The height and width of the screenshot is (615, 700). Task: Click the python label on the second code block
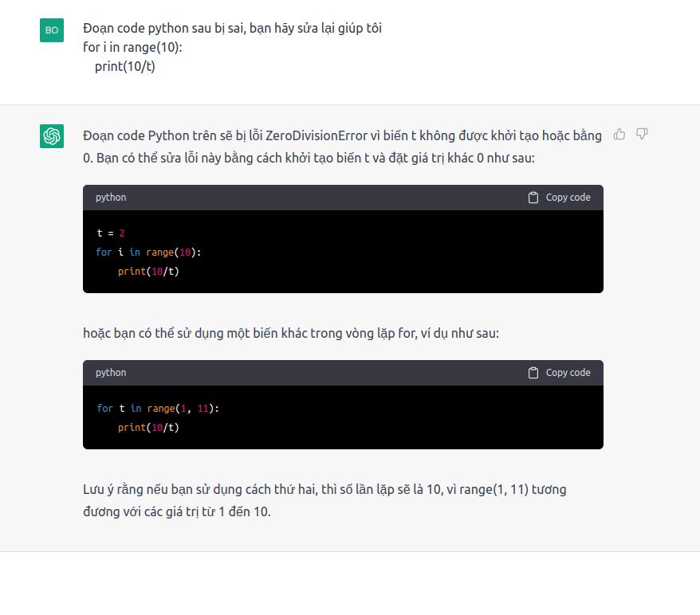click(111, 373)
